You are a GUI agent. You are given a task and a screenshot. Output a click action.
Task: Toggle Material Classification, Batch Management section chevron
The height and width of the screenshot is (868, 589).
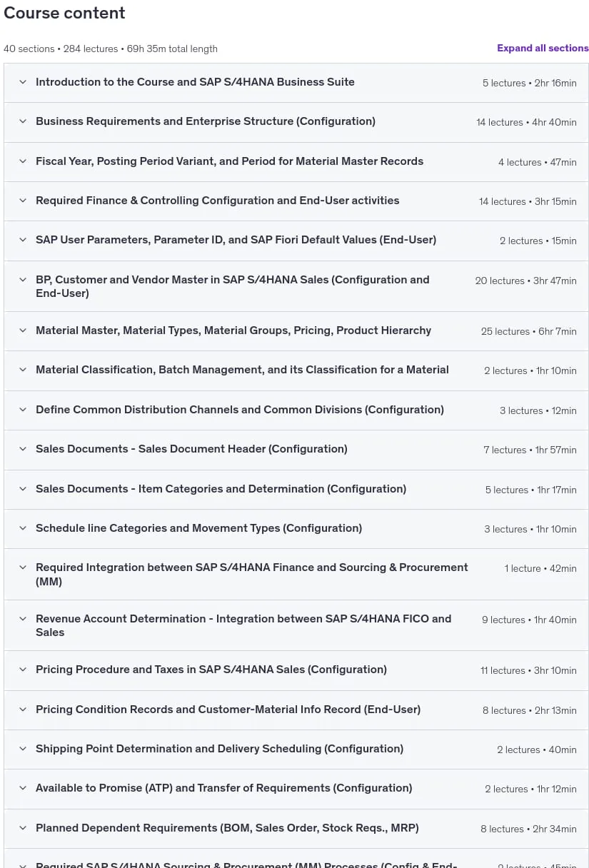tap(23, 370)
